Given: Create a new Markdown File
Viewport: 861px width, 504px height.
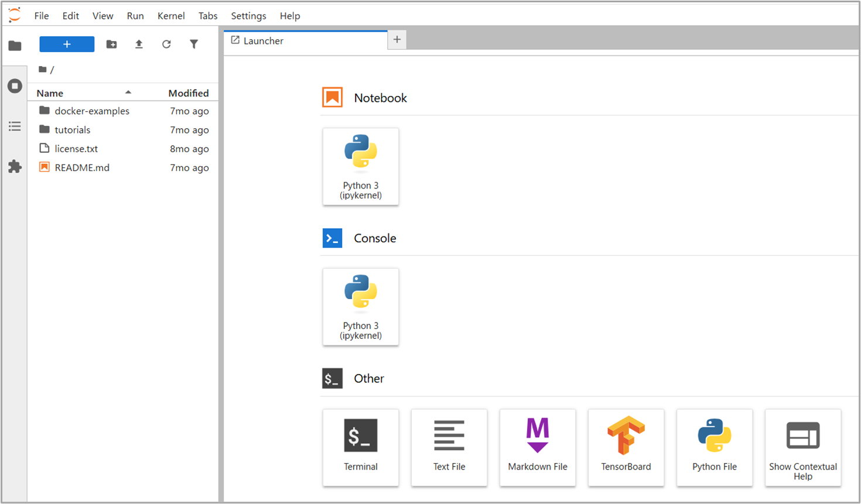Looking at the screenshot, I should [537, 447].
